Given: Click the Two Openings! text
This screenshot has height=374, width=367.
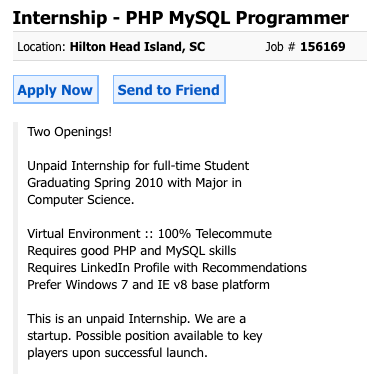Looking at the screenshot, I should point(70,132).
